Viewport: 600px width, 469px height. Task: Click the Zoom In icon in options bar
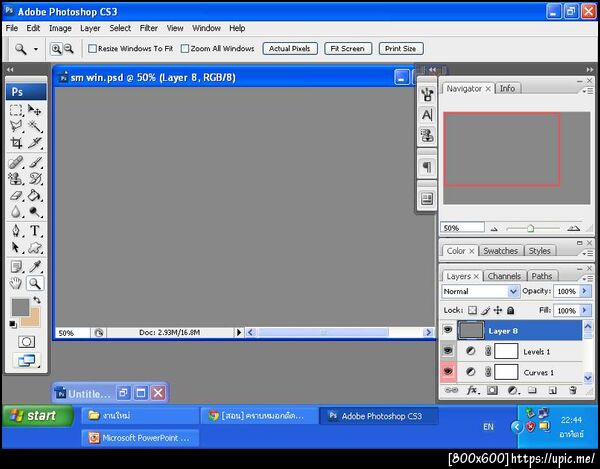[56, 49]
